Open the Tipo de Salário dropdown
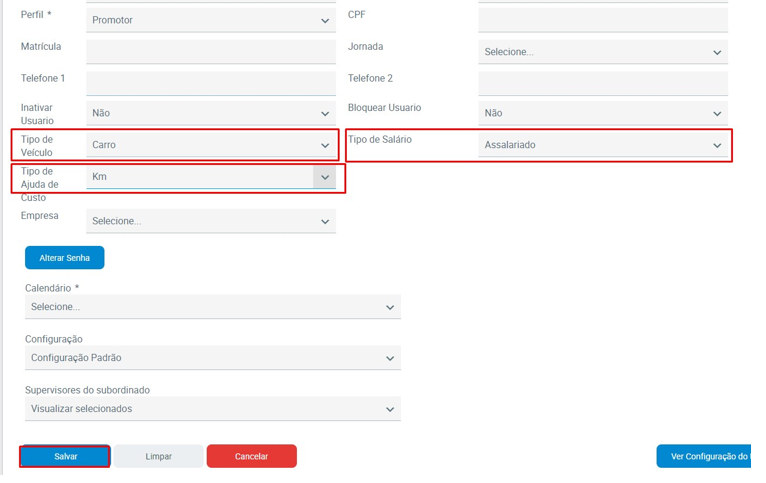This screenshot has width=766, height=483. click(602, 145)
